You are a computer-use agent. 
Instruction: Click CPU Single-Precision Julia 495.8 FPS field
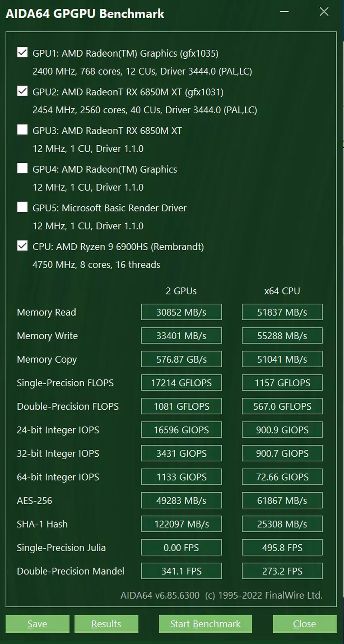point(282,547)
